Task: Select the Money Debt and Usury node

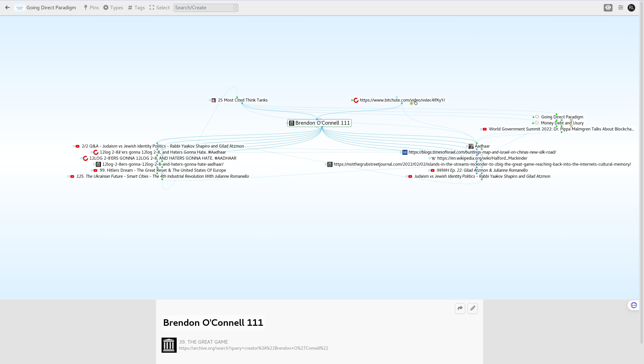Action: coord(562,123)
